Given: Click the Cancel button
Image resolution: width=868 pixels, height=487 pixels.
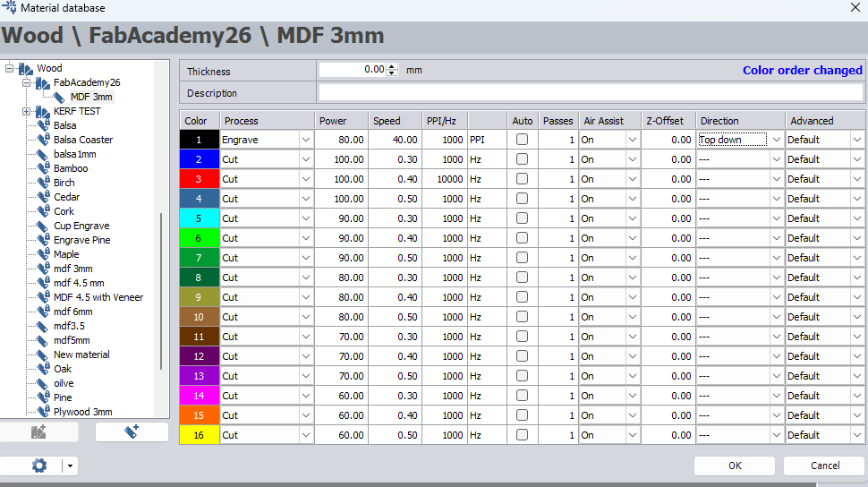Looking at the screenshot, I should [x=825, y=466].
